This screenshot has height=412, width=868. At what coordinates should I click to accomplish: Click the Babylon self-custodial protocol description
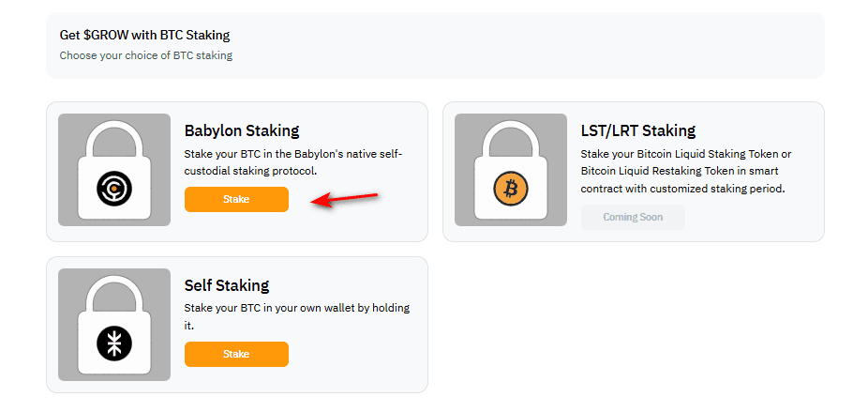point(293,162)
